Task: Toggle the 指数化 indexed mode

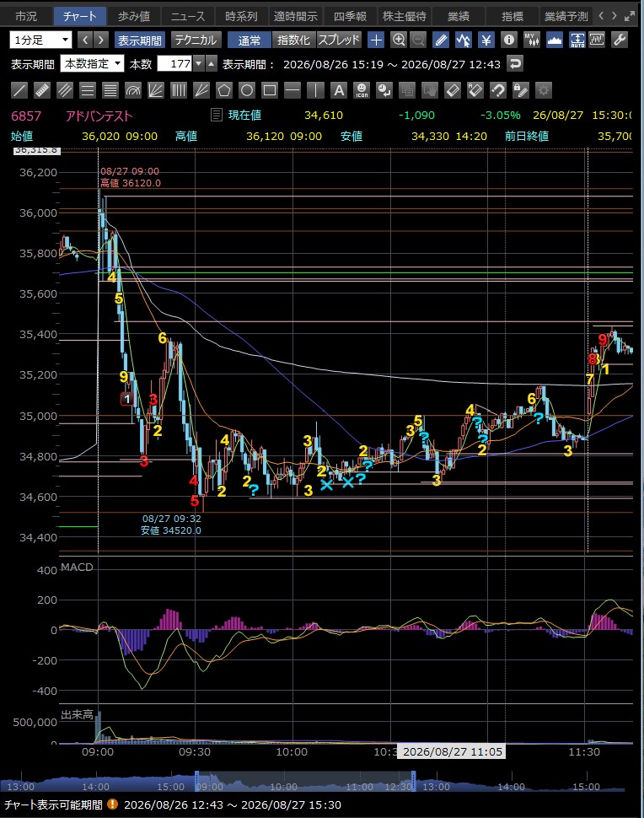Action: tap(293, 40)
